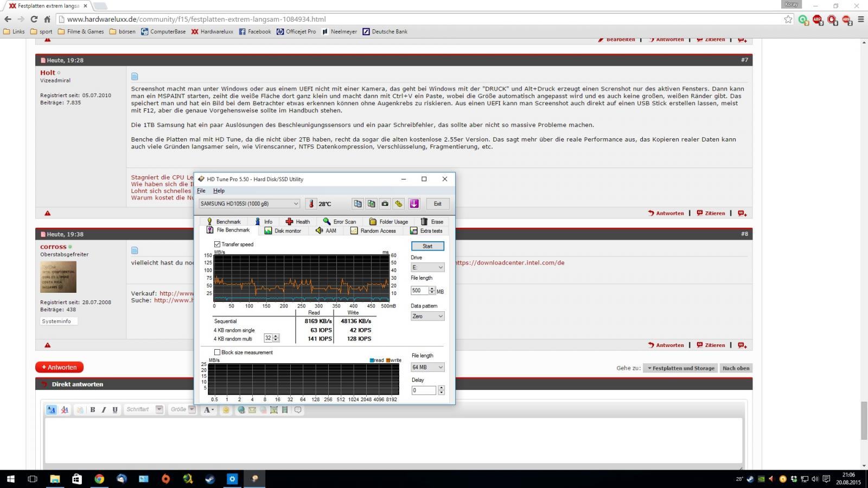Open the Windows Store taskbar icon

[x=77, y=479]
